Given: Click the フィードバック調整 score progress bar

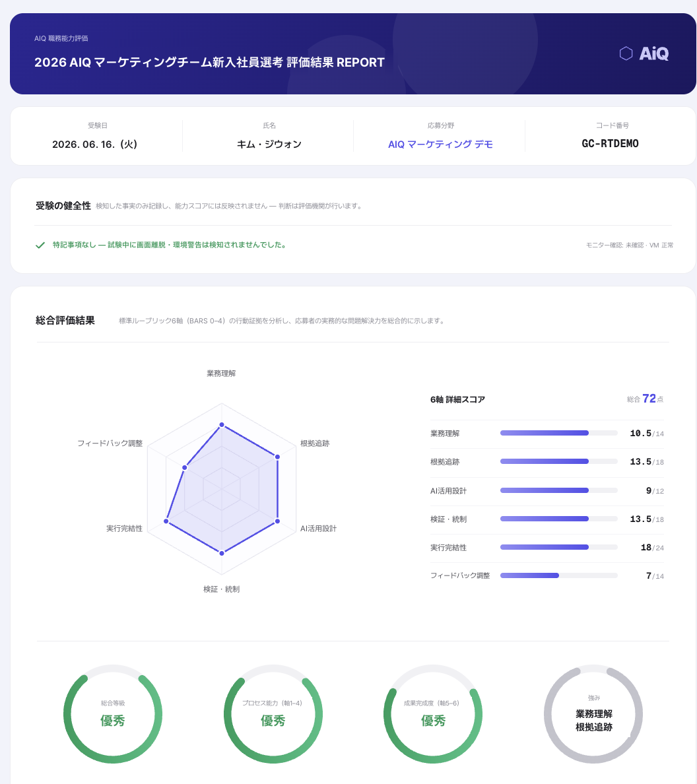Looking at the screenshot, I should point(559,575).
